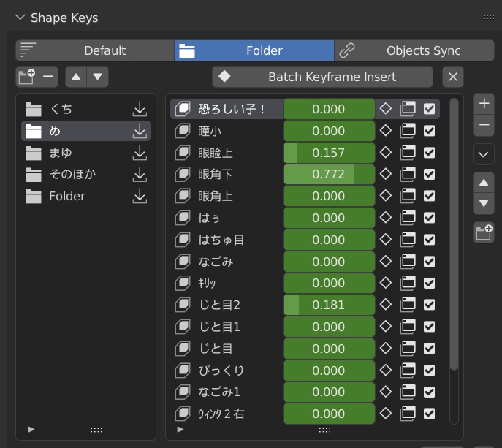
Task: Click the X button beside Batch Keyframe
Action: point(453,77)
